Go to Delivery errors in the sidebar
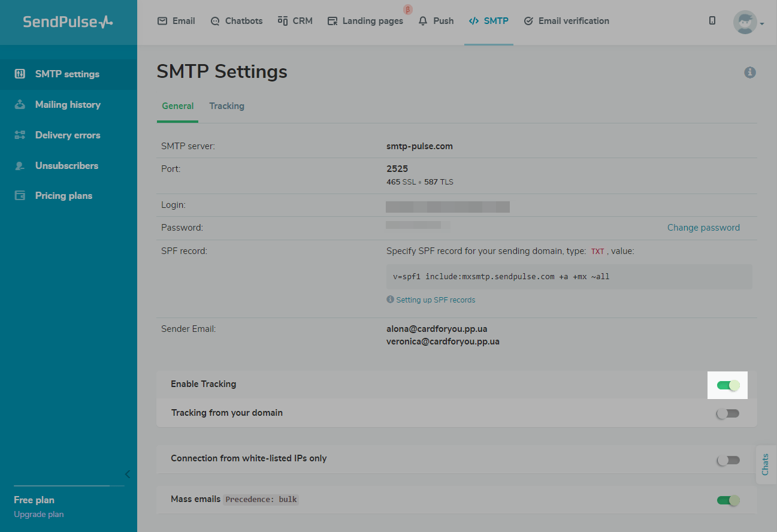The width and height of the screenshot is (777, 532). (68, 135)
